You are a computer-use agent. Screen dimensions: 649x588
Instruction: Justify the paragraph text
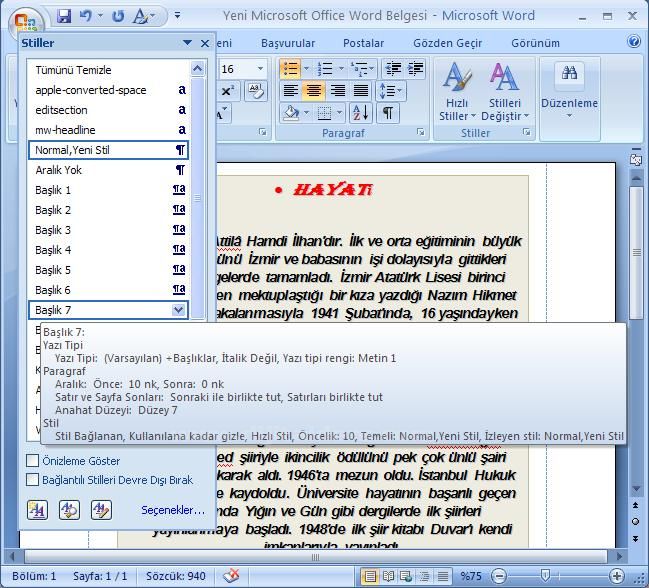361,90
